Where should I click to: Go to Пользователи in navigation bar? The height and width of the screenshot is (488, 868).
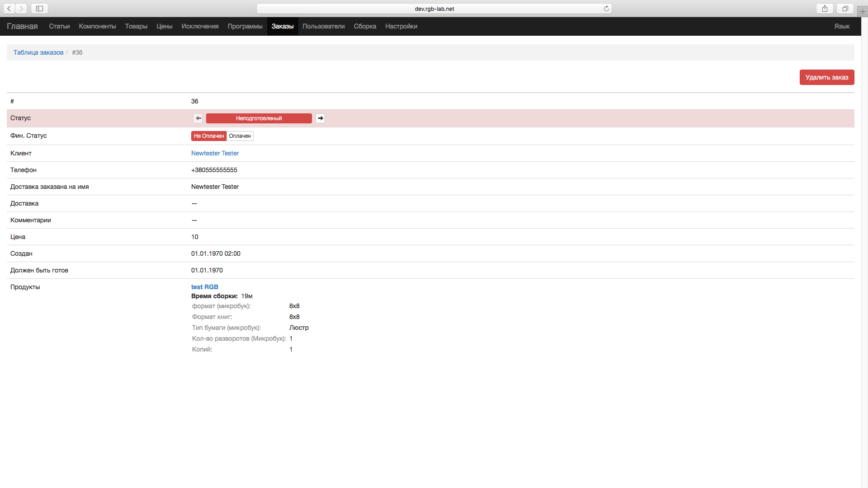pos(323,26)
